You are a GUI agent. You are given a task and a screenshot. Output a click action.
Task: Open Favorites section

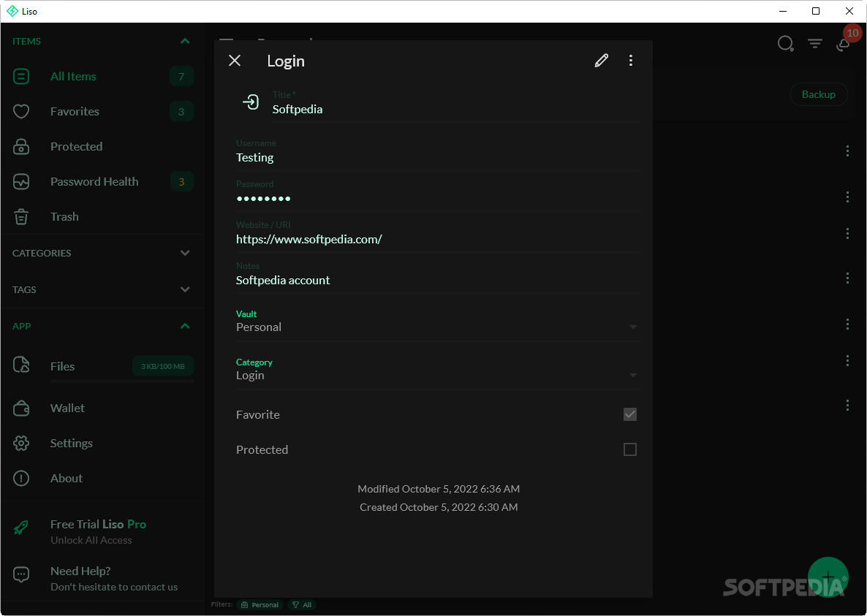tap(103, 112)
